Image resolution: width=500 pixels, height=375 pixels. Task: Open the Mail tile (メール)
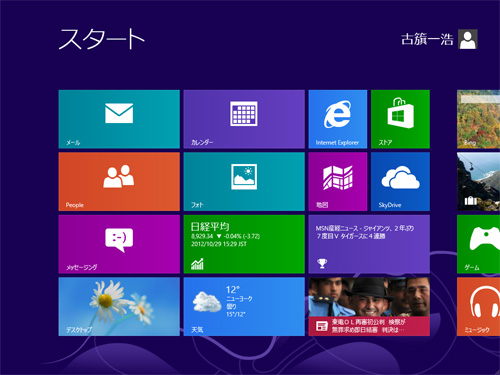[119, 119]
